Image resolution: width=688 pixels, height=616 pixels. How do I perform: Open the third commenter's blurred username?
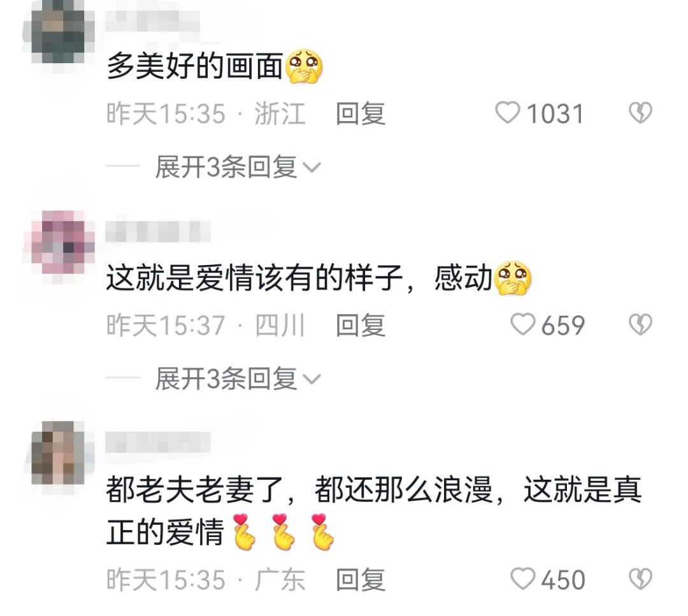coord(158,442)
